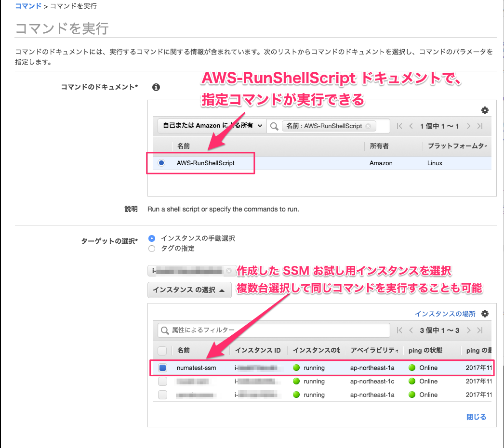This screenshot has height=448, width=504.
Task: Go to first page of instances
Action: point(399,330)
